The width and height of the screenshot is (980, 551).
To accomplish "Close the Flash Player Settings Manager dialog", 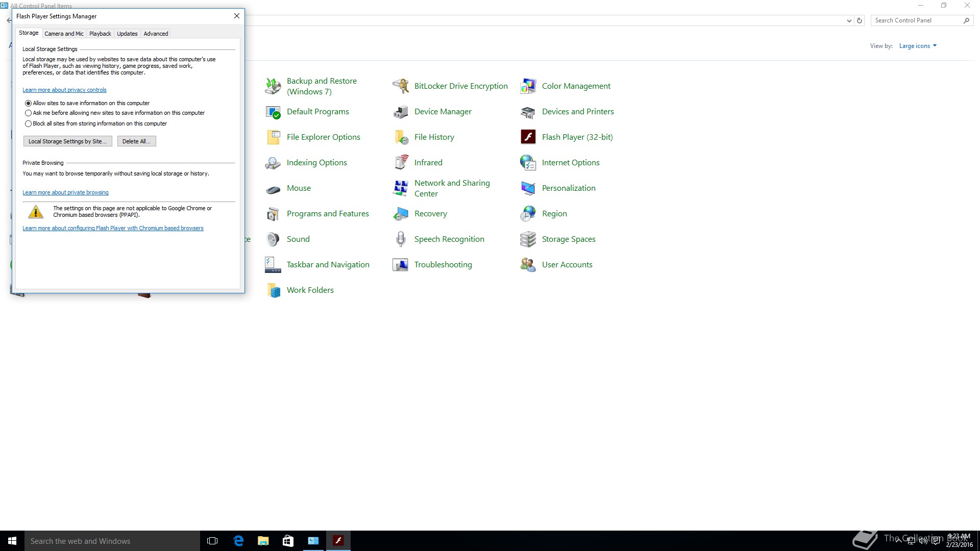I will tap(237, 16).
